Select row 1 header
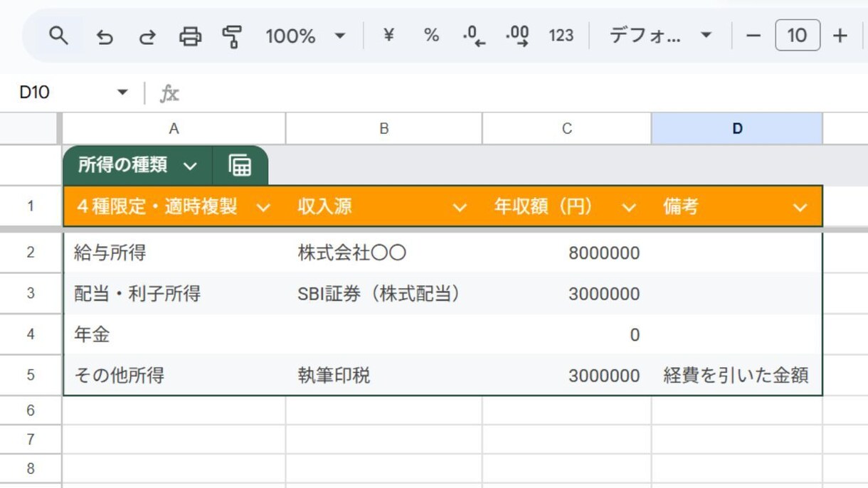Screen dimensions: 868x488 [31, 206]
